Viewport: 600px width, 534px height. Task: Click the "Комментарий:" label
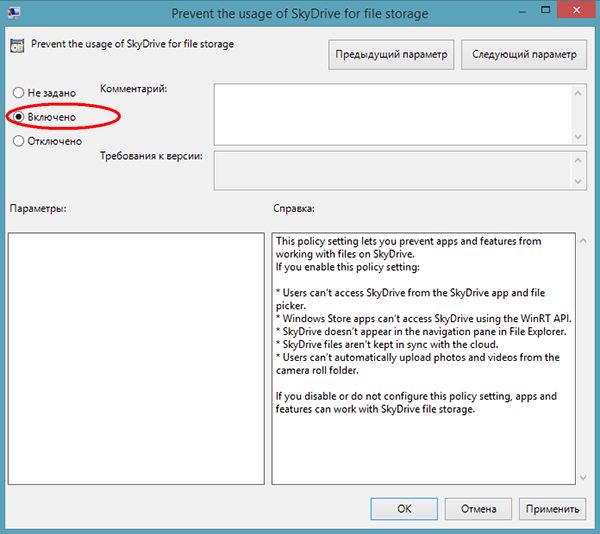point(134,89)
